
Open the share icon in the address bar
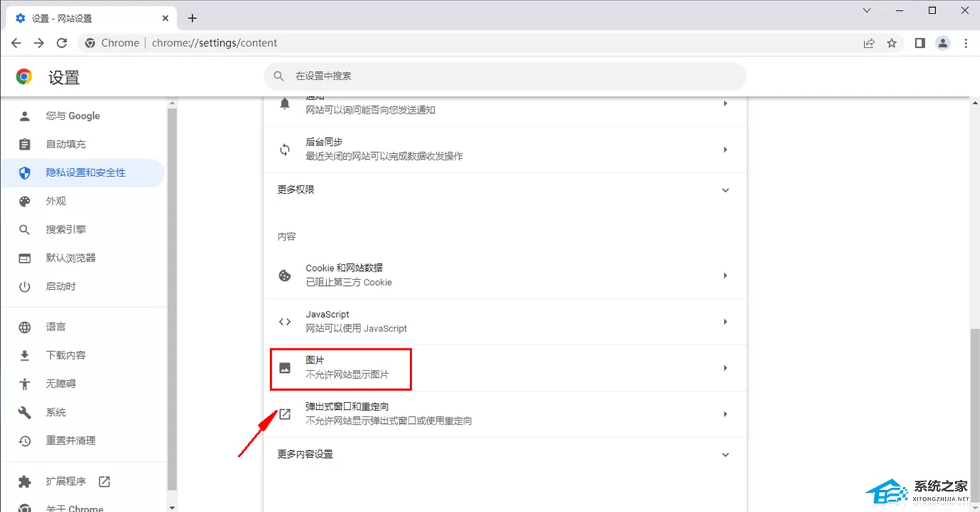pyautogui.click(x=869, y=43)
